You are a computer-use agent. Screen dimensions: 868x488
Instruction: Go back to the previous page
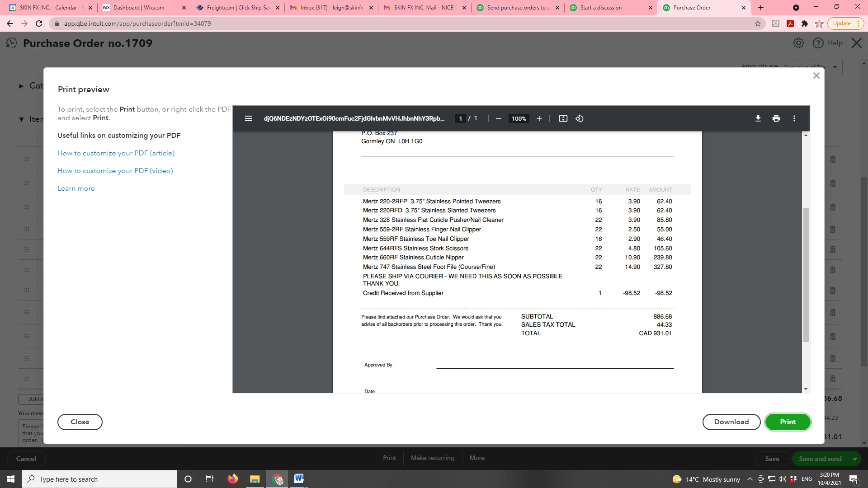(x=10, y=23)
